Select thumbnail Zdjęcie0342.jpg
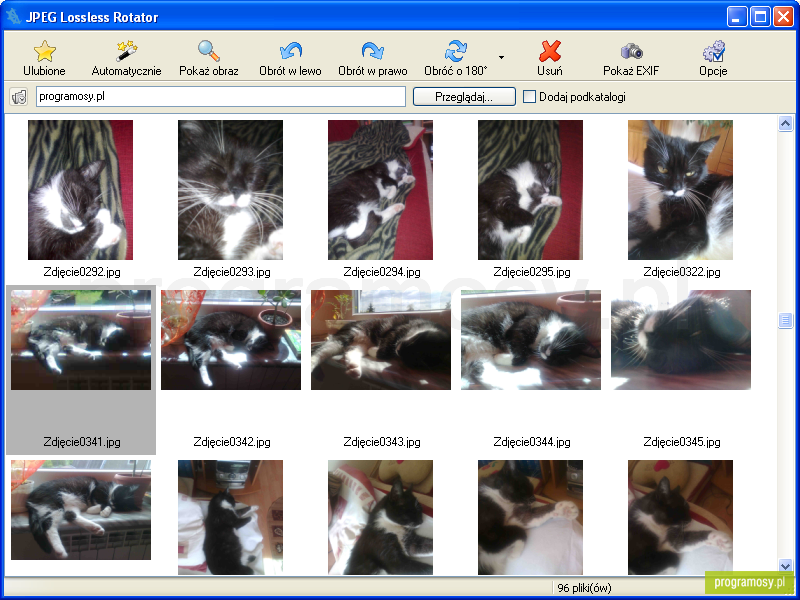The width and height of the screenshot is (800, 600). tap(231, 340)
